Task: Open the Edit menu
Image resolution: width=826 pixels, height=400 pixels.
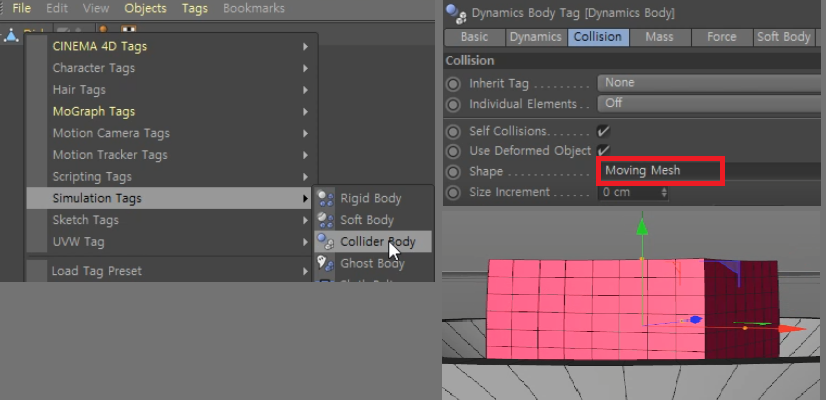Action: click(x=56, y=8)
